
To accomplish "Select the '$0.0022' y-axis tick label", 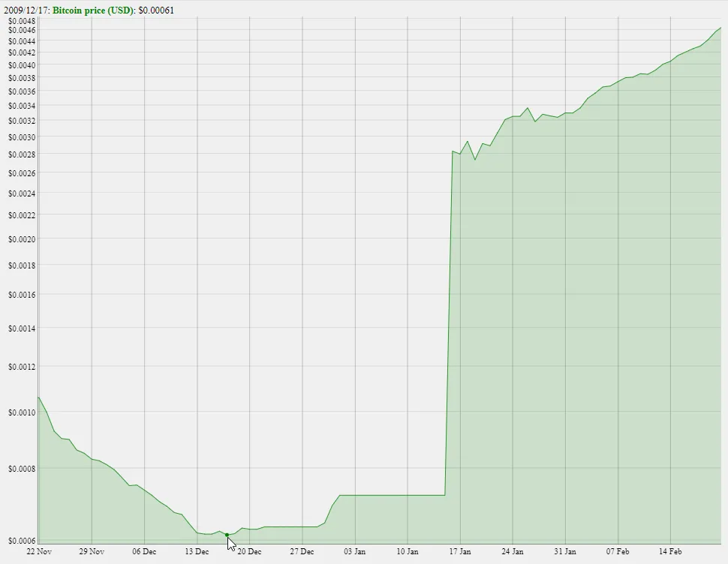I will [x=22, y=215].
